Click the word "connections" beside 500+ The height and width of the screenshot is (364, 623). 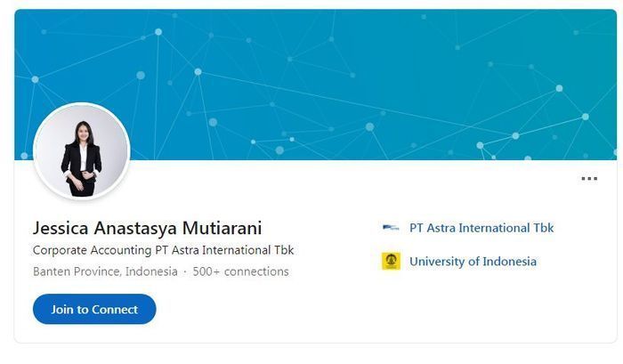[256, 271]
